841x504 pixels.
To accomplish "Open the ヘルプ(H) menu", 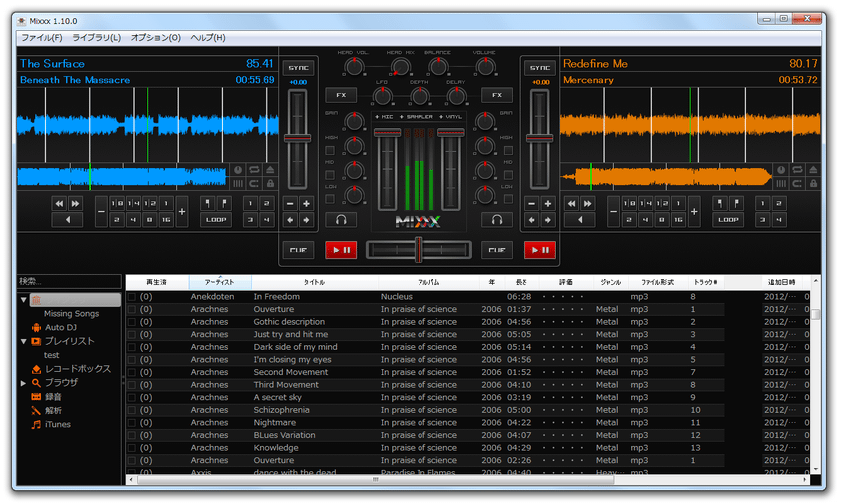I will coord(208,38).
